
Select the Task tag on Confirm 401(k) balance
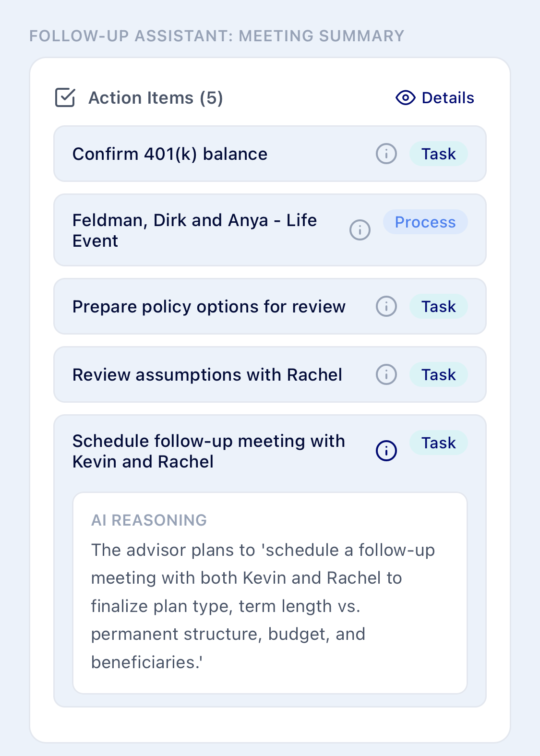pos(438,154)
